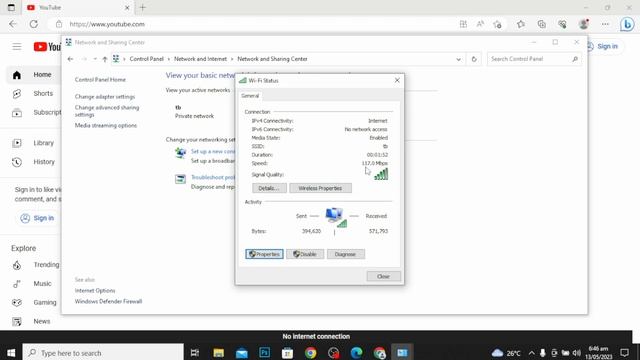Click Close button at dialog bottom
This screenshot has width=640, height=360.
coord(383,276)
